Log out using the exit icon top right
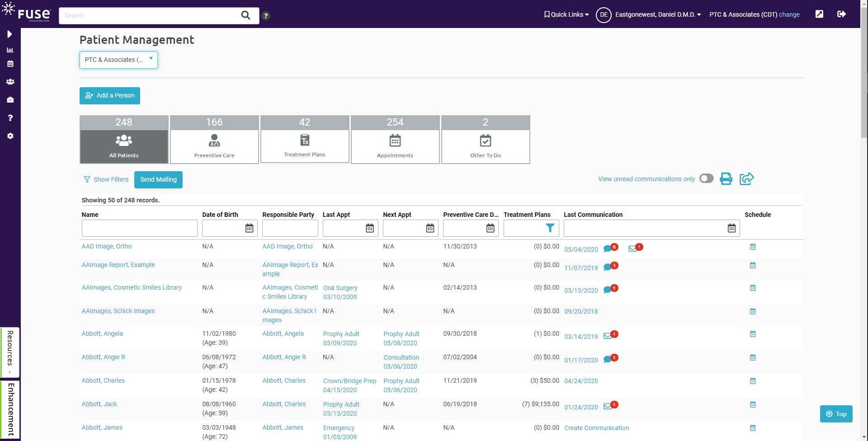The width and height of the screenshot is (868, 441). coord(842,14)
